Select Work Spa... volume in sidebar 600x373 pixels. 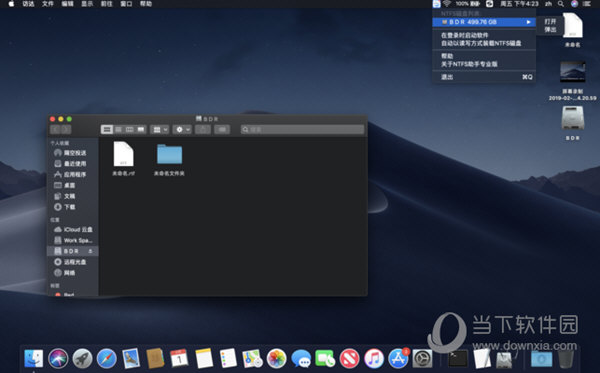(72, 240)
